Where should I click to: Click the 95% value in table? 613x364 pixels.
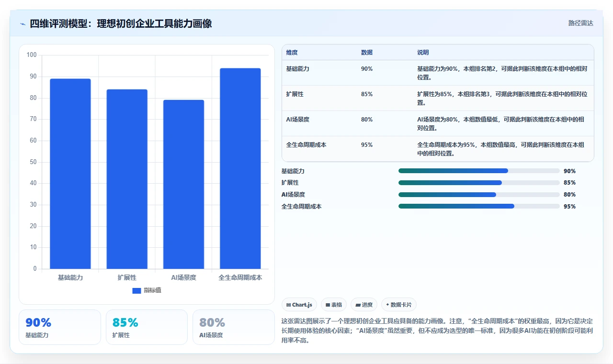tap(367, 145)
